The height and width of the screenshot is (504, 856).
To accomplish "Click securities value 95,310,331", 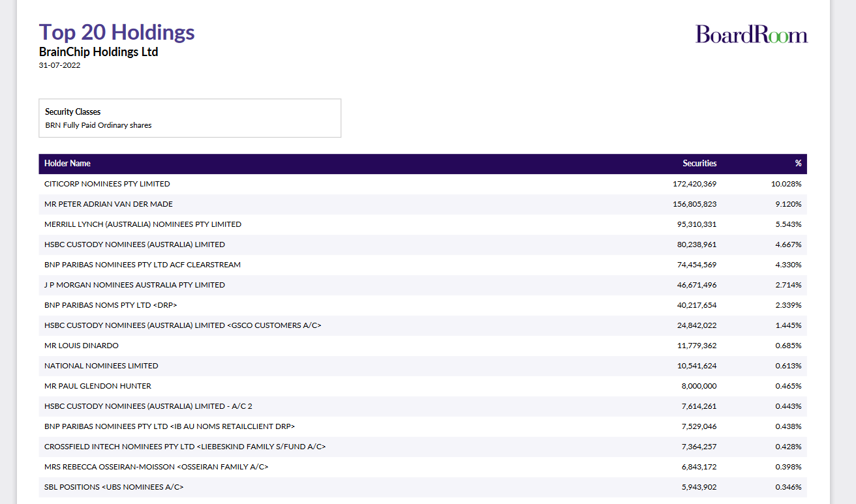I will 697,224.
